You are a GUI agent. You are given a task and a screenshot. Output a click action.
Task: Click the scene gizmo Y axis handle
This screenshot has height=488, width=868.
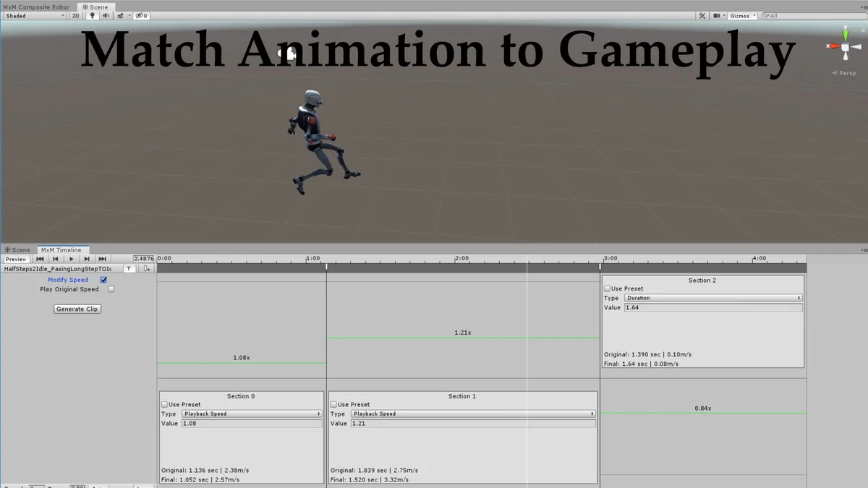(x=844, y=34)
